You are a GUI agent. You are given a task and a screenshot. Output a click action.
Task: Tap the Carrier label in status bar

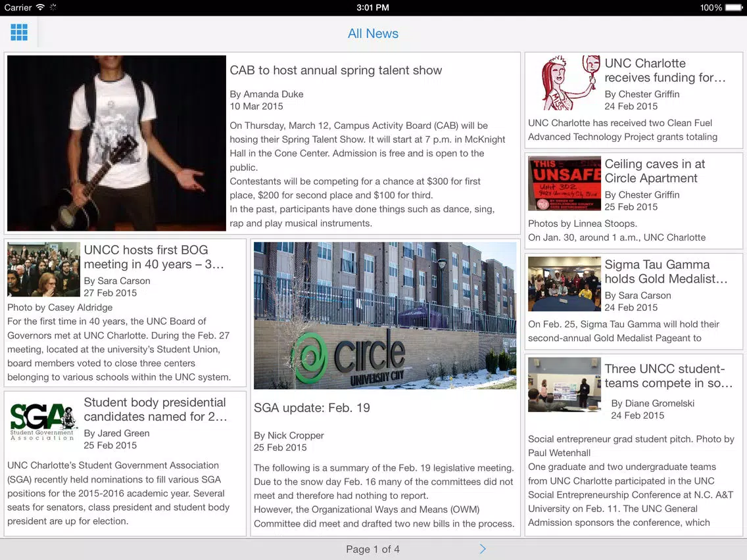[18, 7]
